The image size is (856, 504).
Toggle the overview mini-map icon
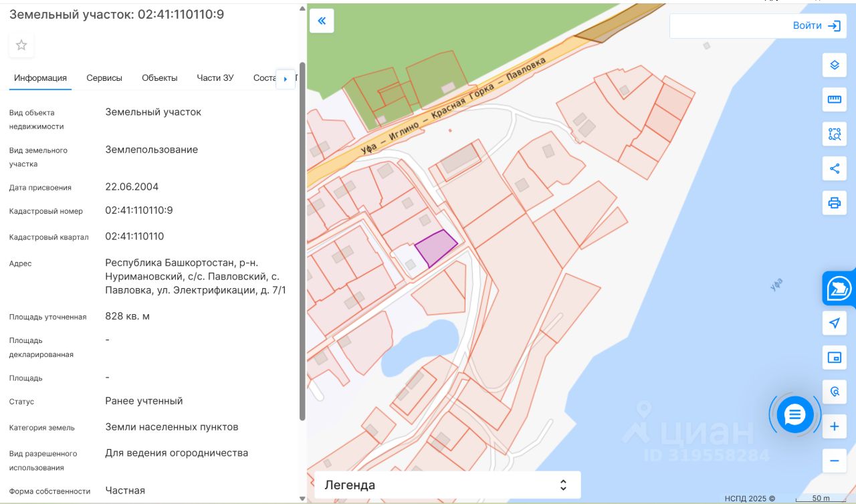pos(834,358)
